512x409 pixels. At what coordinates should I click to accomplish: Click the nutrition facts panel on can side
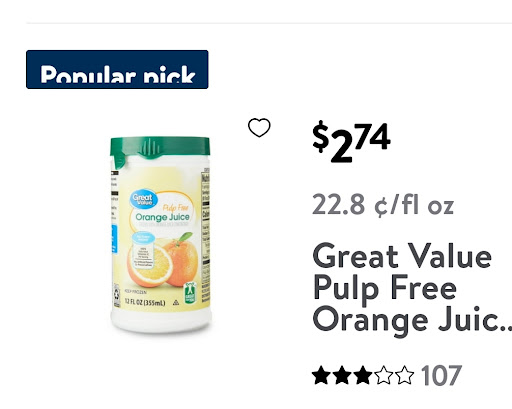point(206,235)
